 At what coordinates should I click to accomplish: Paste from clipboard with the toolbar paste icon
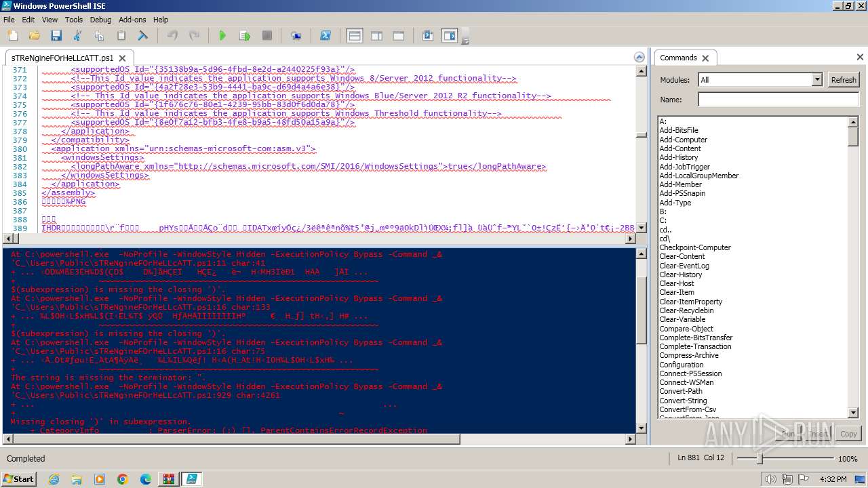point(121,36)
